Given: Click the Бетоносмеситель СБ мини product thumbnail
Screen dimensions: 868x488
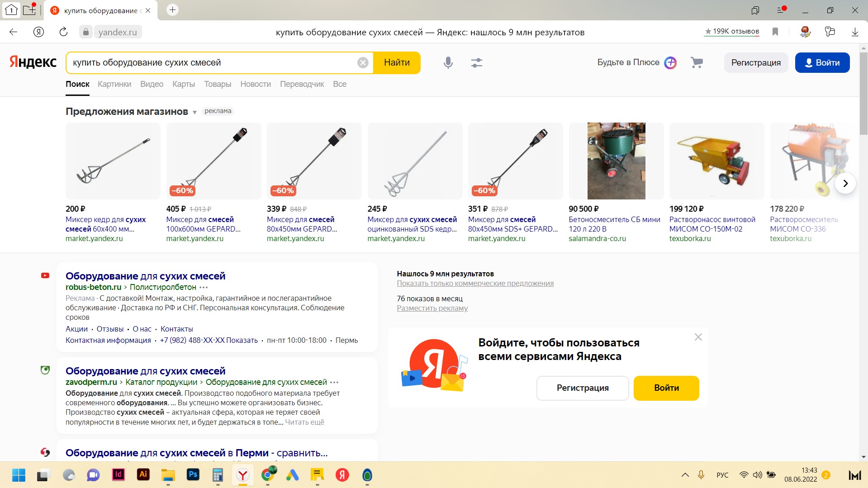Looking at the screenshot, I should pos(616,161).
